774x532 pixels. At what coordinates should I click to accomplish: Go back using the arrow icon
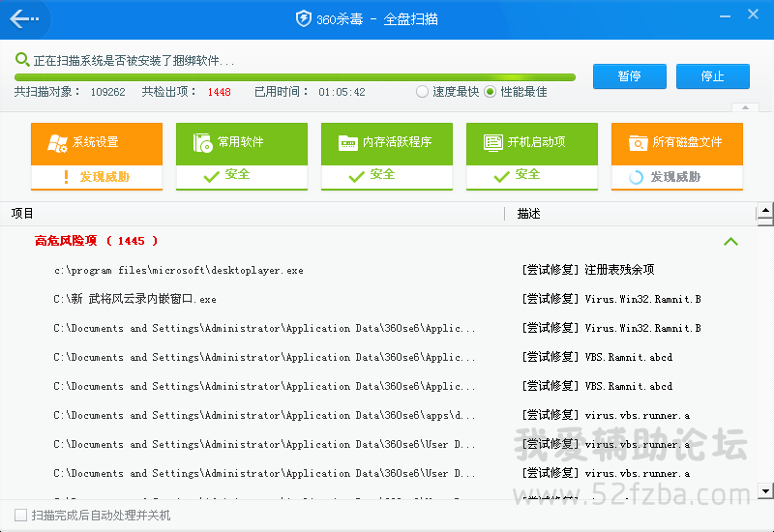click(23, 19)
